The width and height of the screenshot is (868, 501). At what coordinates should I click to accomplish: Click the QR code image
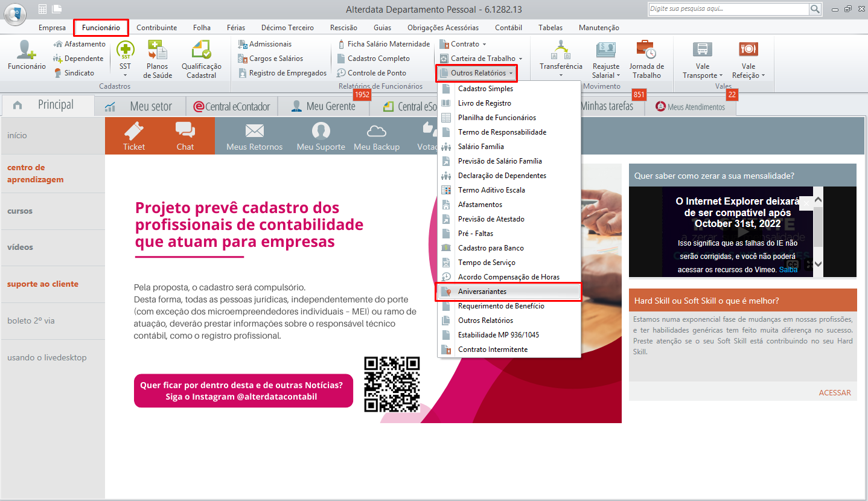pos(392,384)
